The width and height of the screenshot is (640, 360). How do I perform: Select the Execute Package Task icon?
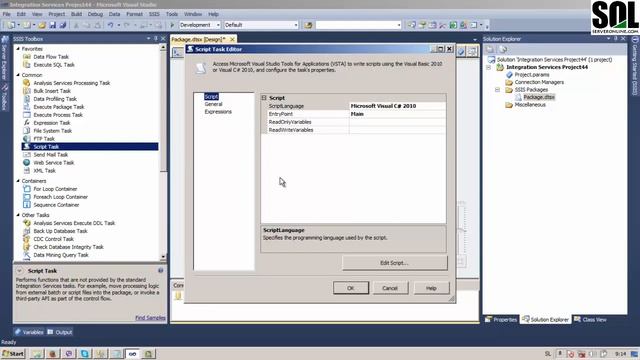pyautogui.click(x=27, y=107)
